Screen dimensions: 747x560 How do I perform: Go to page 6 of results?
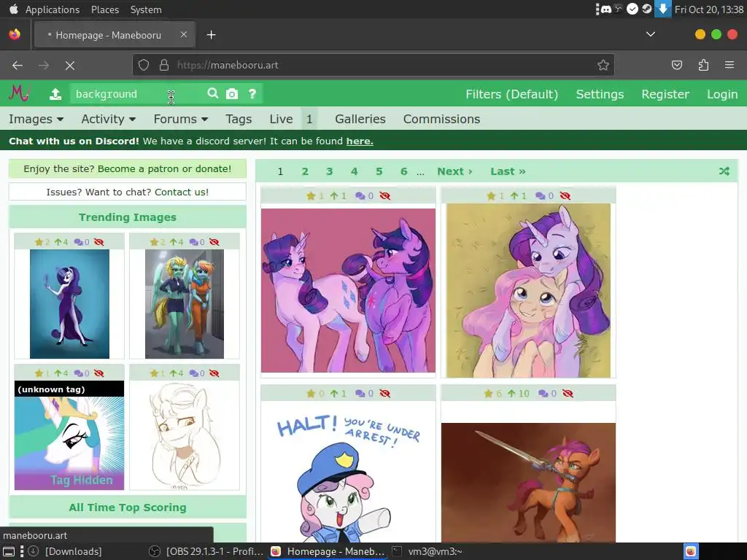click(403, 171)
